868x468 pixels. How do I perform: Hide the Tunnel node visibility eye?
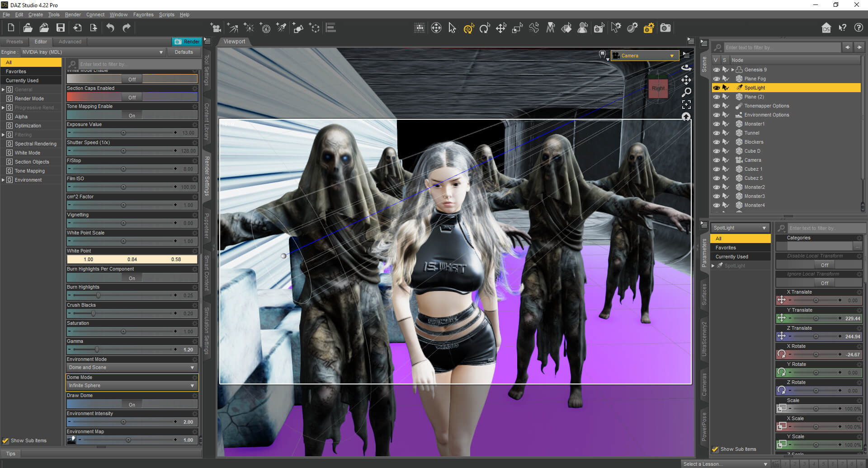(717, 133)
